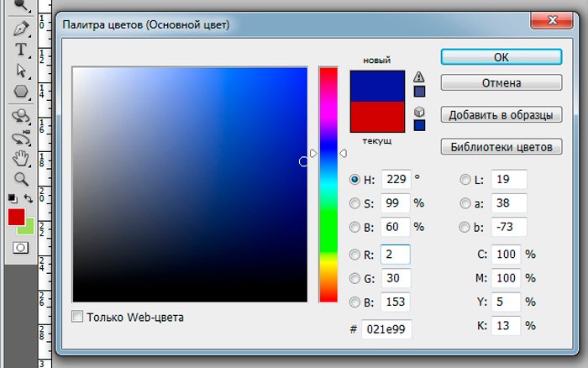Click the web-safe color cube icon

point(419,111)
